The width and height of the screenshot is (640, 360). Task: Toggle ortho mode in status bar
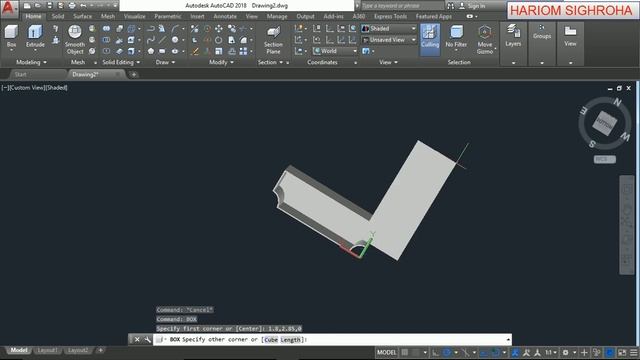(x=436, y=352)
